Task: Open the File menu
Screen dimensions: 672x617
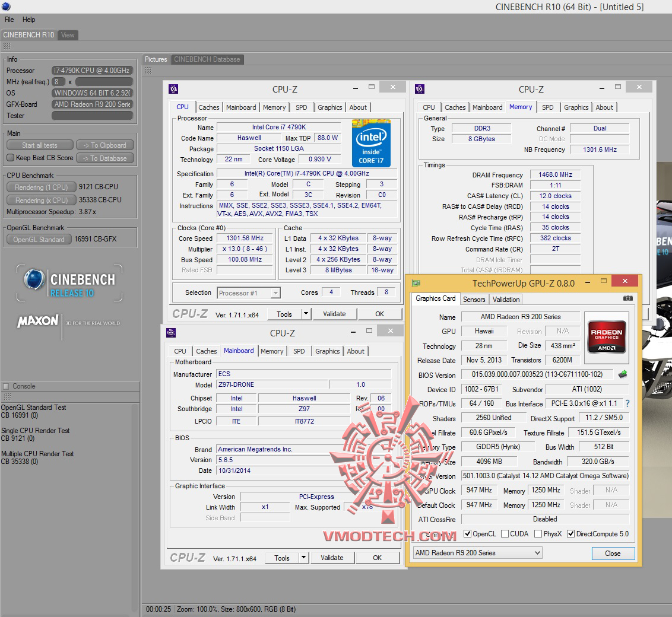Action: (9, 20)
